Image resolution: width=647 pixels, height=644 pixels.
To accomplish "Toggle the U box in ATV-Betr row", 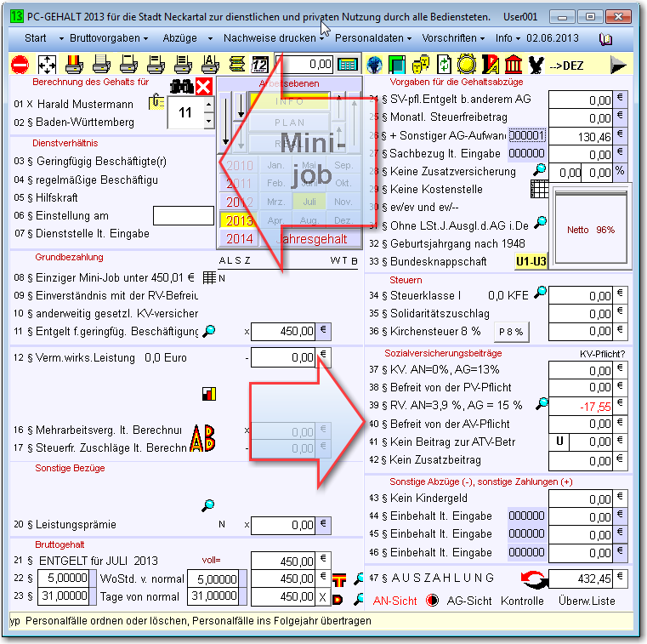I will click(x=559, y=442).
